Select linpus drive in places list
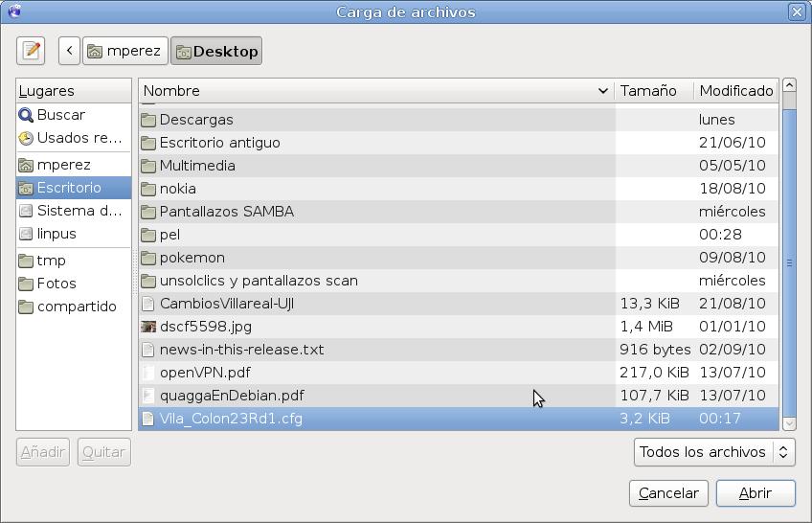The height and width of the screenshot is (523, 812). [56, 234]
